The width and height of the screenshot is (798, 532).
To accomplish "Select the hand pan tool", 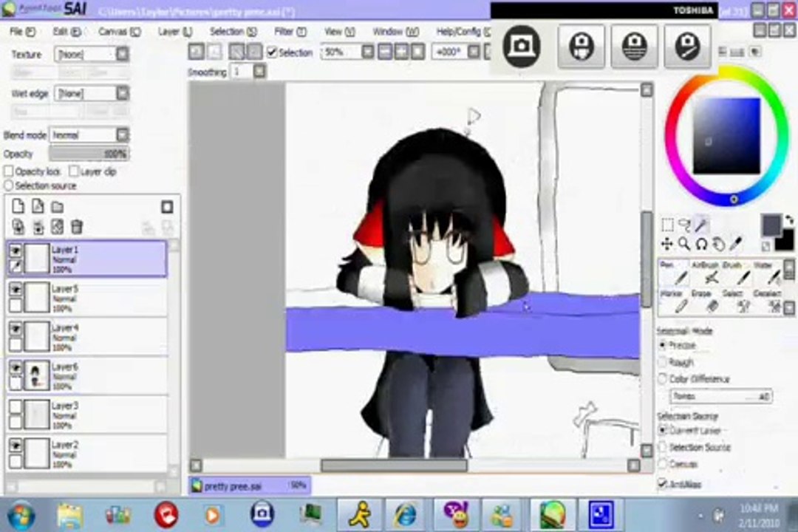I will point(718,245).
